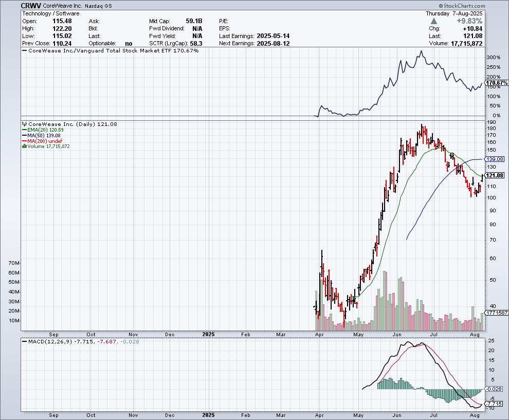Click the Aug label on MACD panel axis
This screenshot has width=509, height=420.
(x=475, y=415)
